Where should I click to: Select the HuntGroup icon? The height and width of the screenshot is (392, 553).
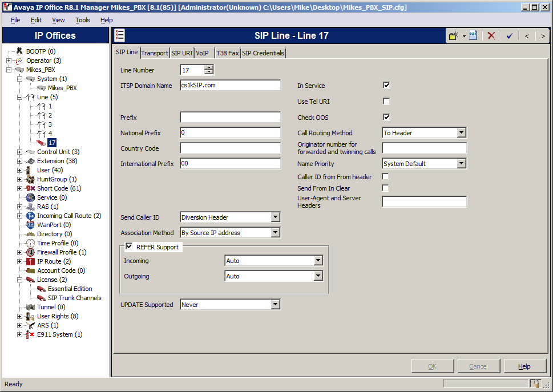click(31, 179)
